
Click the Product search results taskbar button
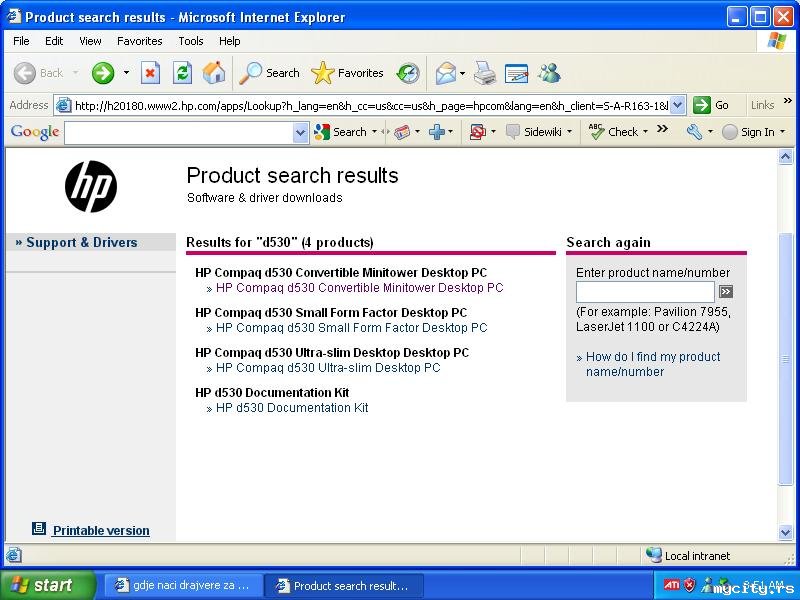coord(344,585)
